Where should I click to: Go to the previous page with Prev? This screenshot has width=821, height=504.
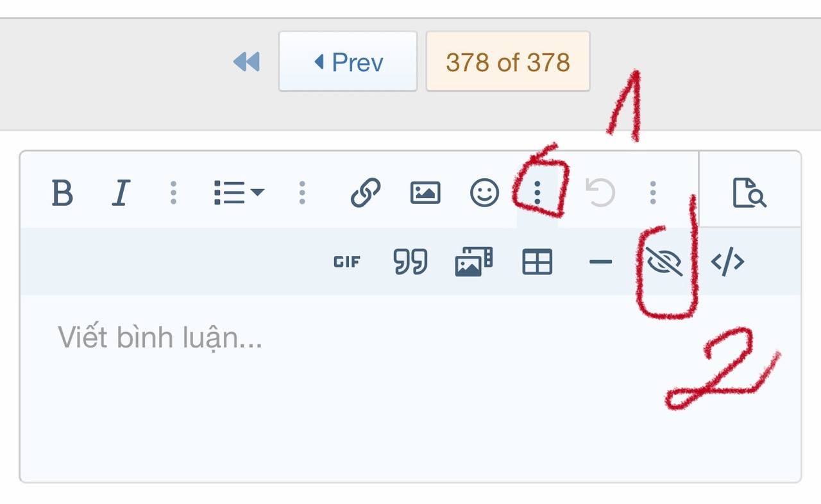[348, 62]
